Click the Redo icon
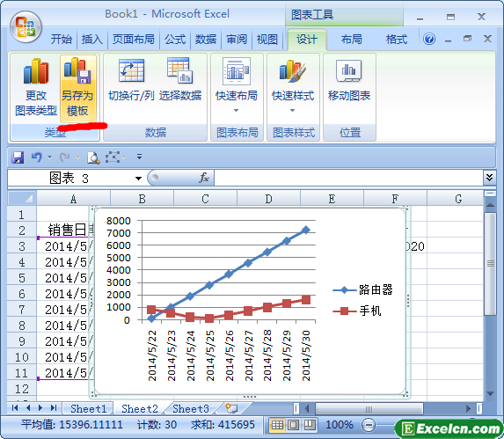 [x=64, y=157]
